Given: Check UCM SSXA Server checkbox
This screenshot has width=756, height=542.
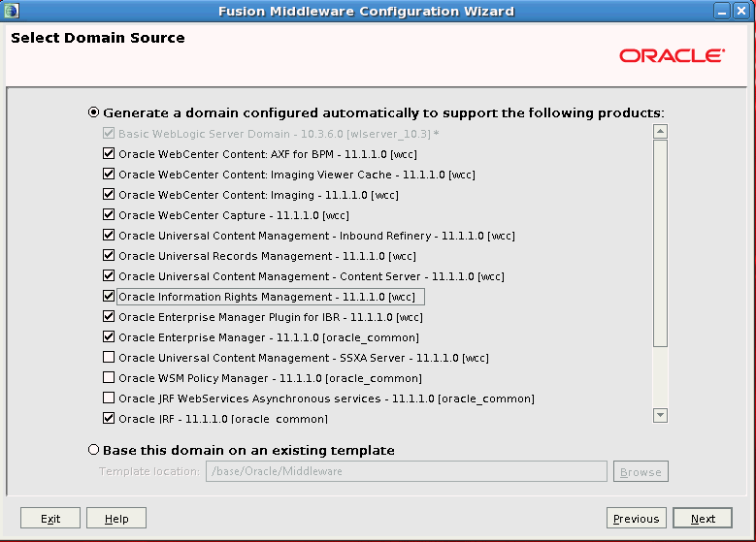Looking at the screenshot, I should point(109,357).
